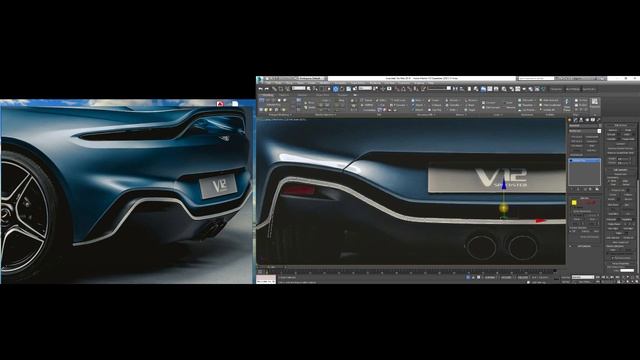640x360 pixels.
Task: Open the Rendering menu
Action: (x=375, y=83)
